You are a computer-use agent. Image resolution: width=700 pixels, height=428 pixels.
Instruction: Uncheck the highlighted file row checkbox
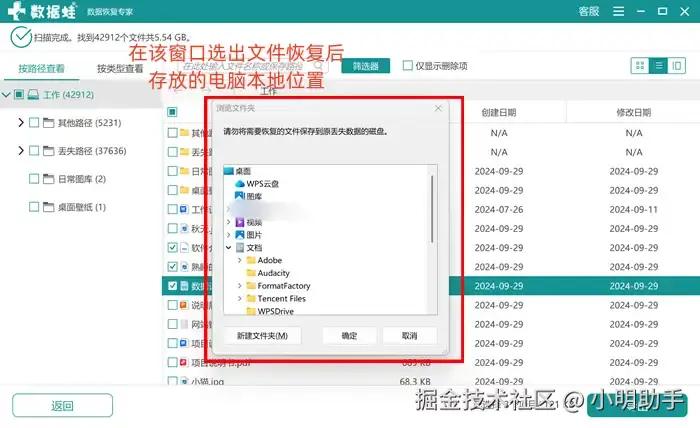coord(172,286)
